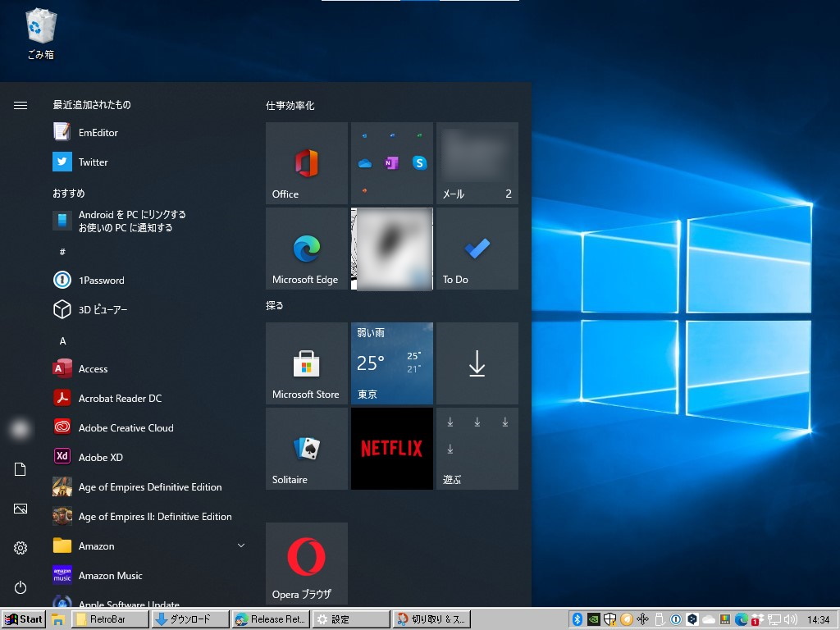Open Documents from Start sidebar
The height and width of the screenshot is (630, 840).
tap(21, 469)
